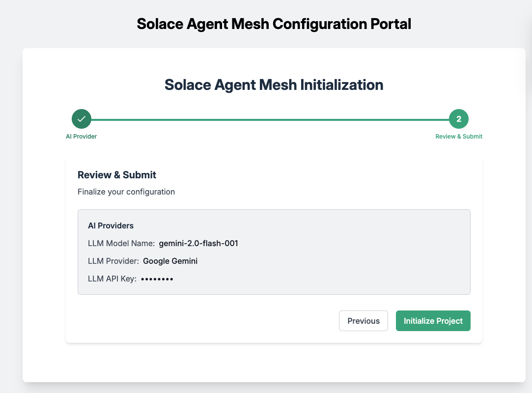Click the AI Providers section heading

(111, 225)
